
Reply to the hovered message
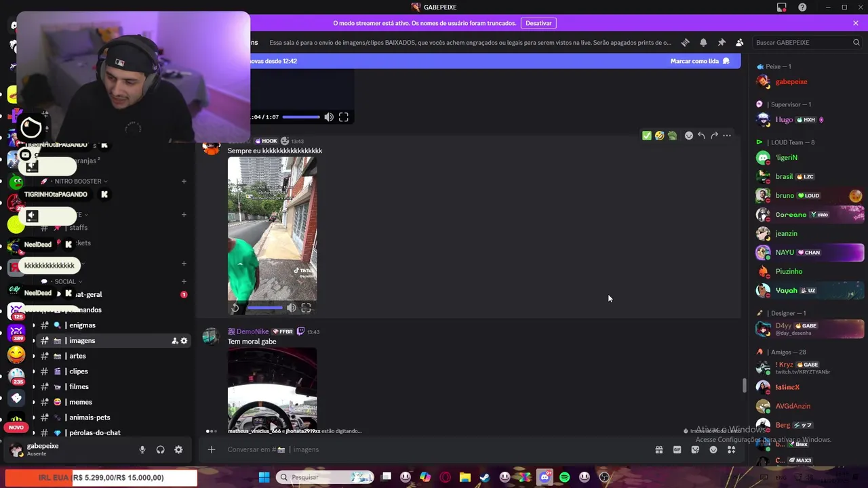click(x=701, y=136)
